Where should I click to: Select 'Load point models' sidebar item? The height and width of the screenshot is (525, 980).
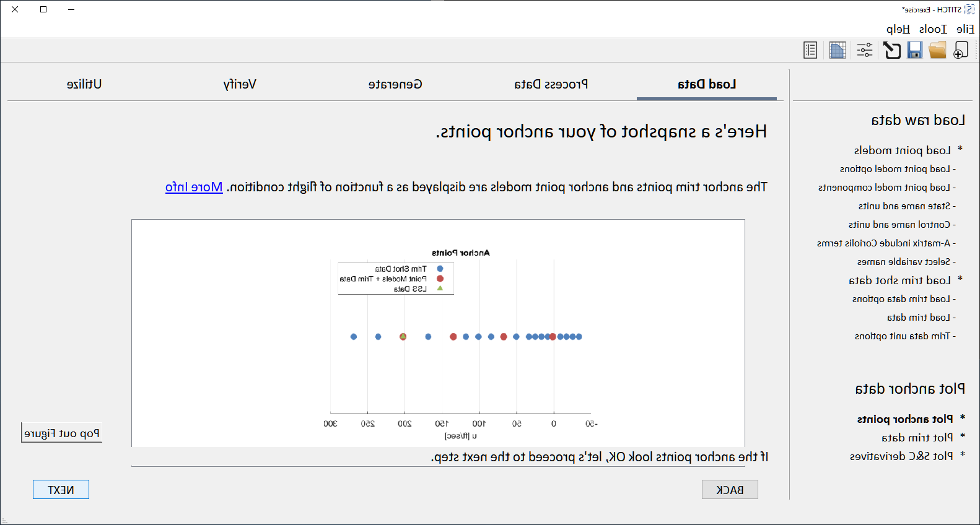click(902, 150)
